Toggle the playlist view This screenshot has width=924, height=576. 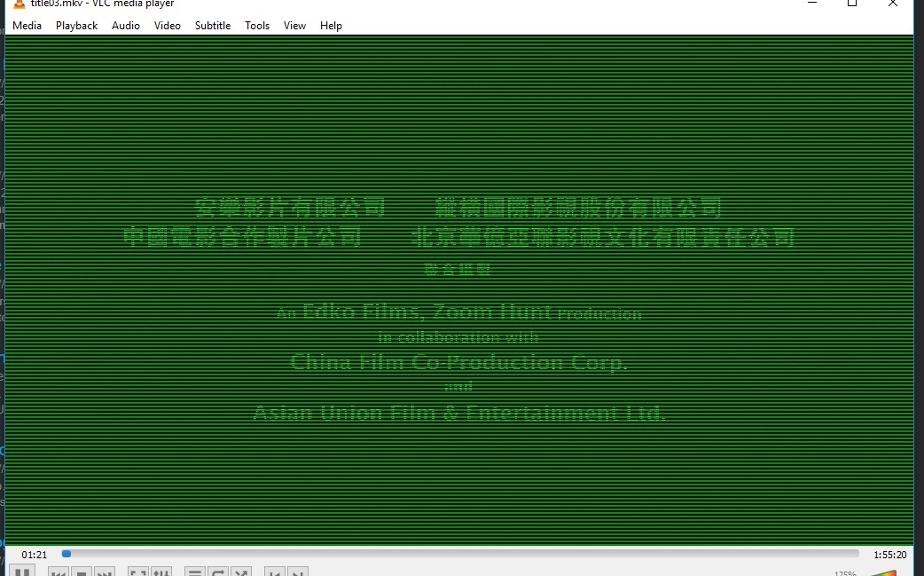(x=194, y=572)
